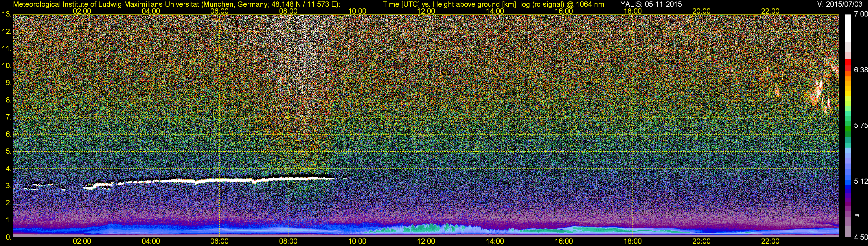This screenshot has width=868, height=246.
Task: Select the 08:00 label on the top time axis
Action: click(288, 11)
